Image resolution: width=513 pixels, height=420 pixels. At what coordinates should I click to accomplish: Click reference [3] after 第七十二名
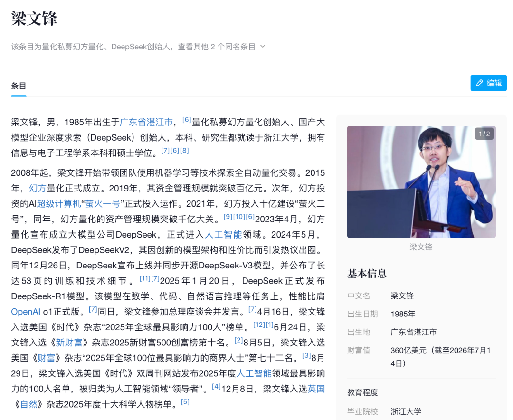pyautogui.click(x=306, y=355)
